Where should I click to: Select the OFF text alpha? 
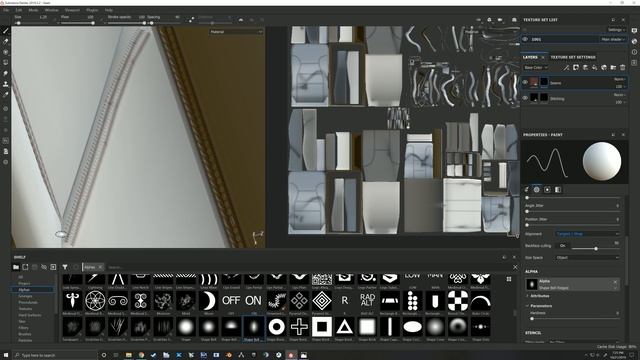point(231,300)
